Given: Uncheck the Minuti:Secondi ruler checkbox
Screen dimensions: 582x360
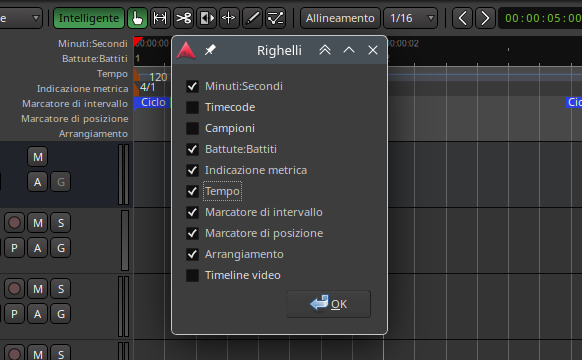Looking at the screenshot, I should click(192, 86).
